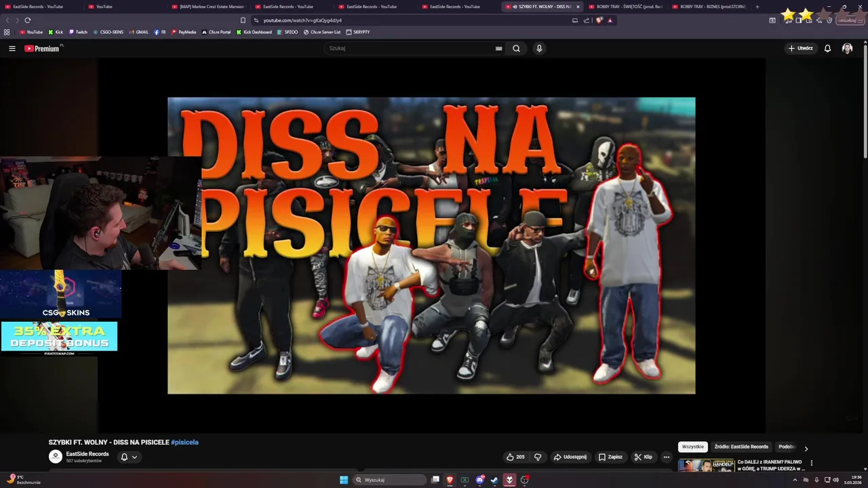This screenshot has height=488, width=868.
Task: Open EastSide Records channel name link
Action: [x=87, y=454]
